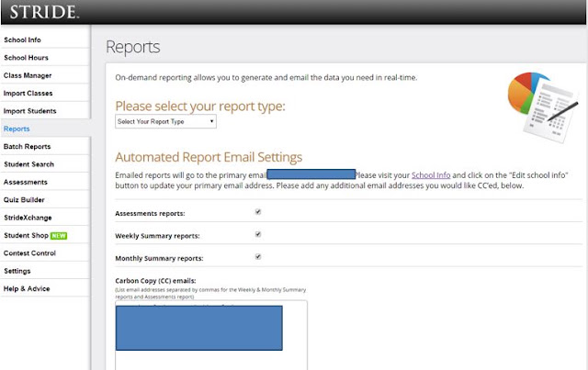Image resolution: width=588 pixels, height=370 pixels.
Task: Click 'Please select your report type:' heading
Action: tap(200, 107)
